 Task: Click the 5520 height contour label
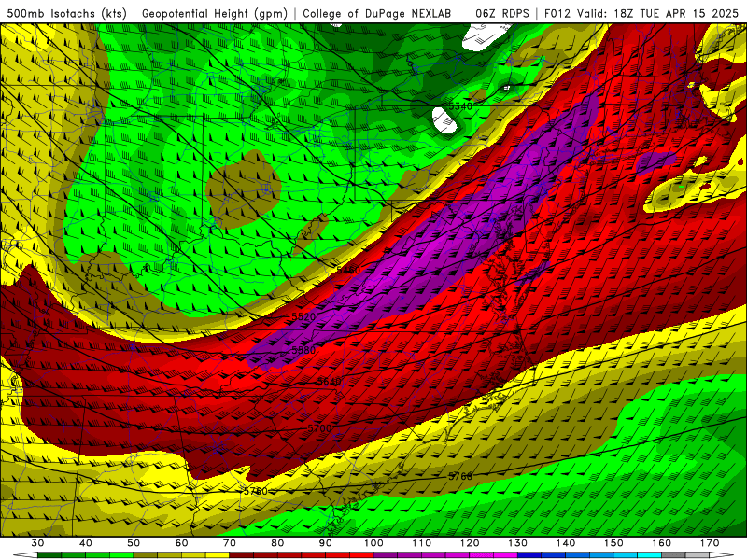(x=303, y=316)
